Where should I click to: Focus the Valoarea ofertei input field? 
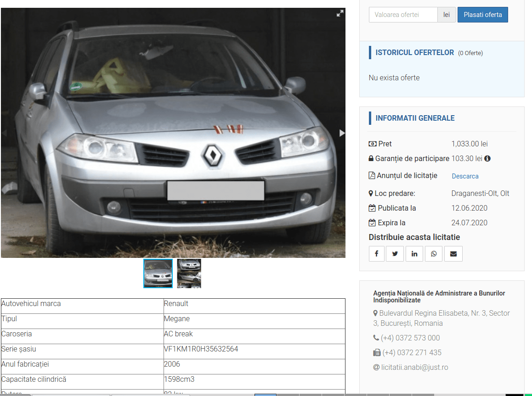(x=403, y=15)
